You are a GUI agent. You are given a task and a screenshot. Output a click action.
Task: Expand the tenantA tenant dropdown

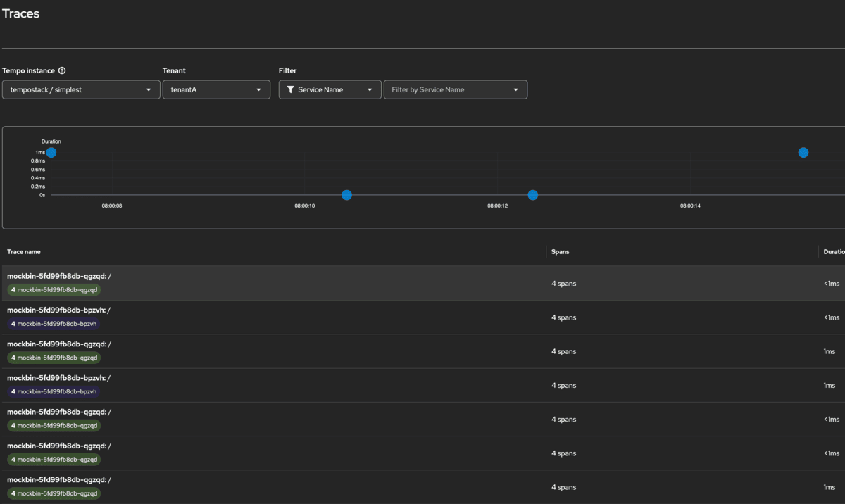[x=216, y=89]
